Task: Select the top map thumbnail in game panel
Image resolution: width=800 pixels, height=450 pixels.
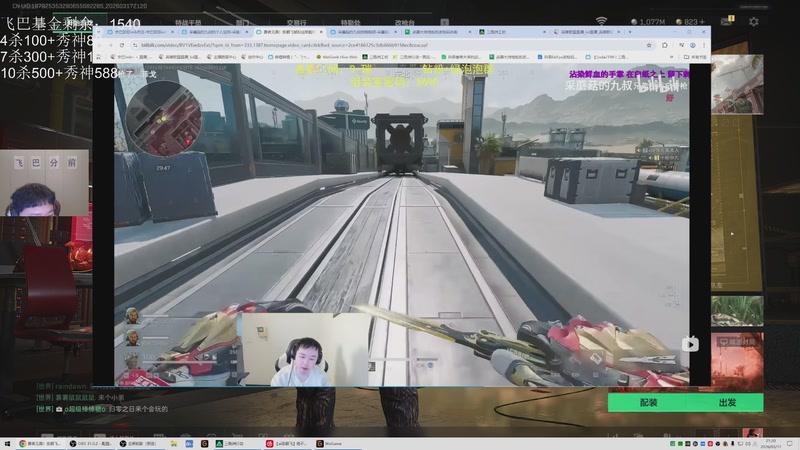Action: [x=737, y=84]
